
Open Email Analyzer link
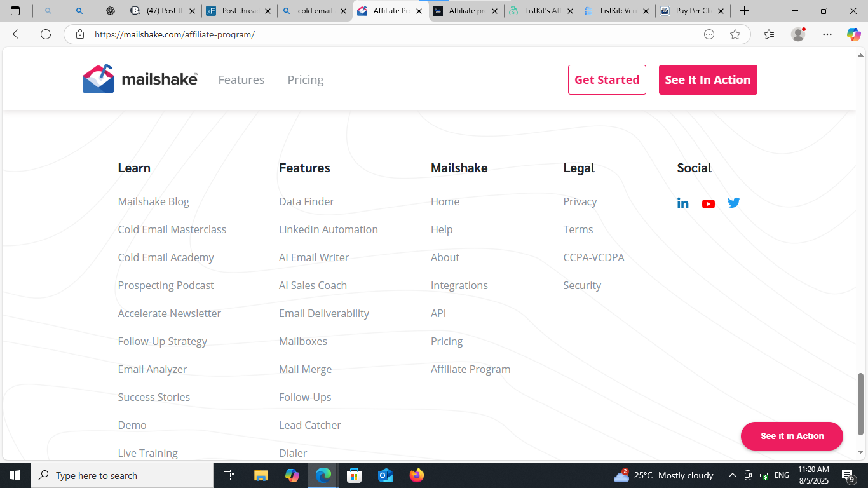pyautogui.click(x=153, y=369)
